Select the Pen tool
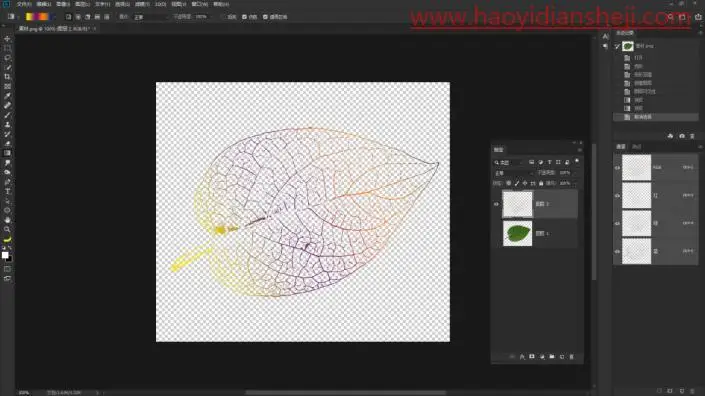 tap(7, 182)
